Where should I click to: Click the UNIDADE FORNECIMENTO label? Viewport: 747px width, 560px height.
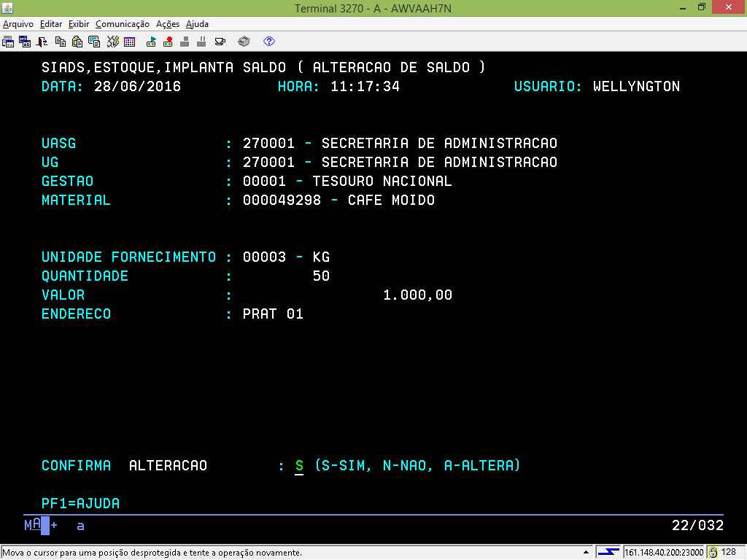point(128,257)
